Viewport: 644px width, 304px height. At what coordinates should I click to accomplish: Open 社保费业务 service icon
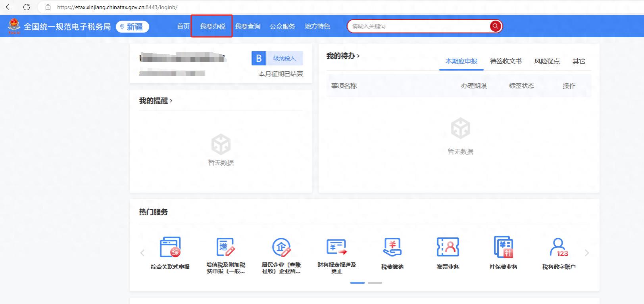coord(504,247)
